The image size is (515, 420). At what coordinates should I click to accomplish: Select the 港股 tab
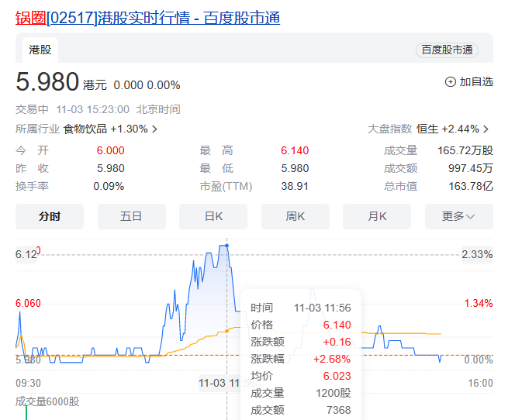pyautogui.click(x=40, y=50)
